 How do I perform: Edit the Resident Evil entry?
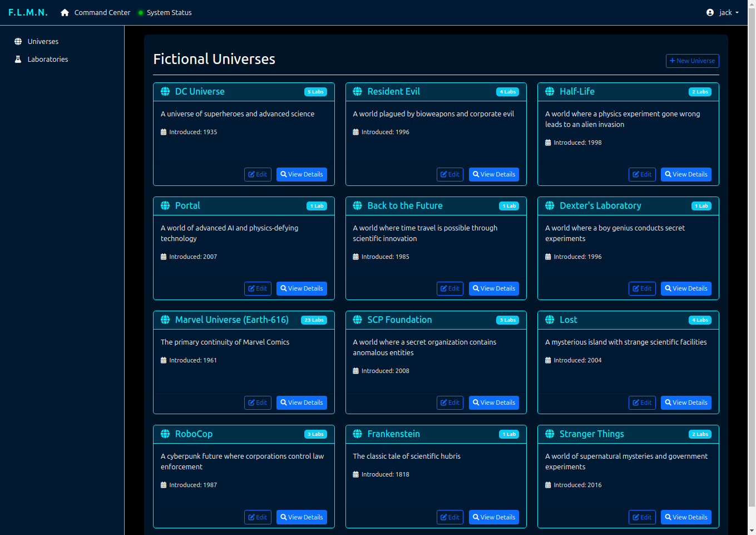(450, 174)
